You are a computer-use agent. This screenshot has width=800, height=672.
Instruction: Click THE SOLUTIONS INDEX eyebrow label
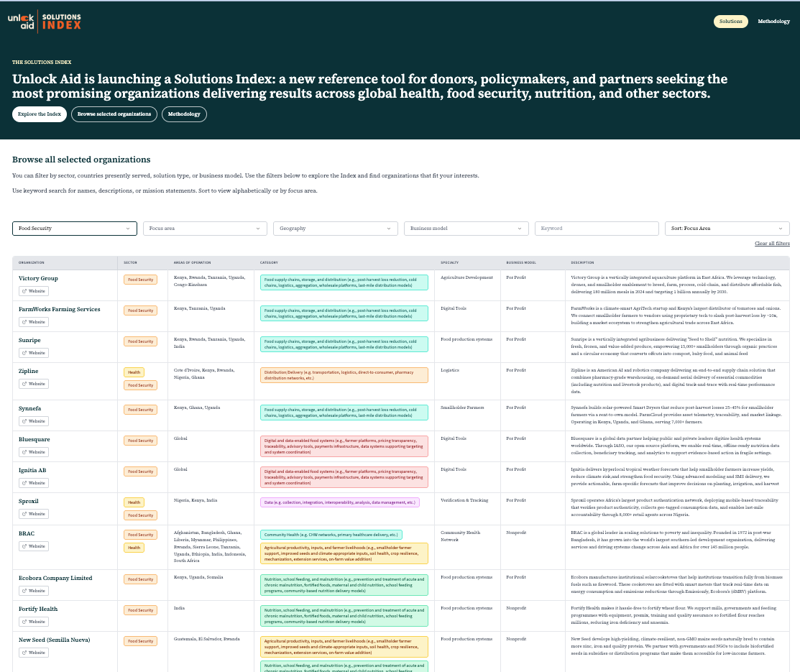[x=42, y=63]
